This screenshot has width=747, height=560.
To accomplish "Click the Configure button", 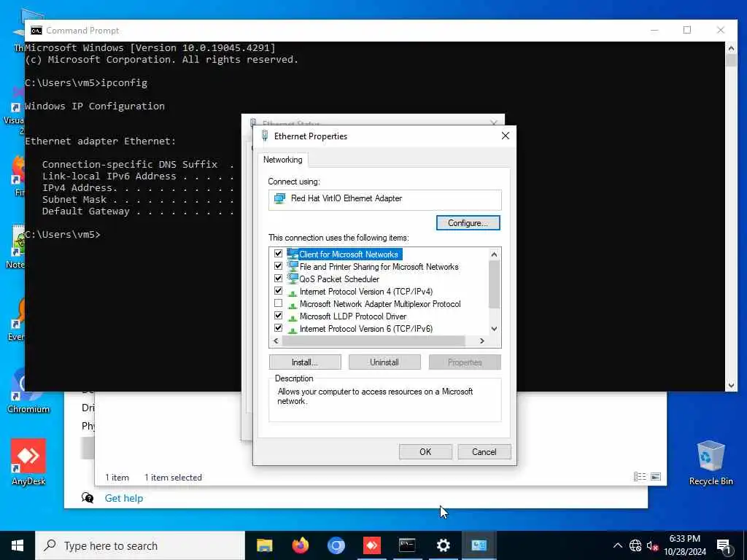I will [468, 223].
